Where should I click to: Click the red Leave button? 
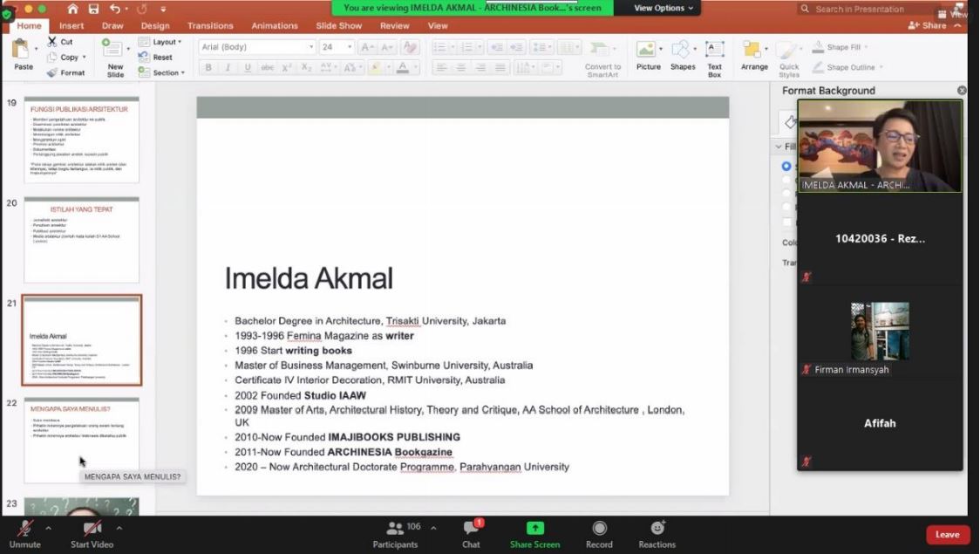point(947,535)
